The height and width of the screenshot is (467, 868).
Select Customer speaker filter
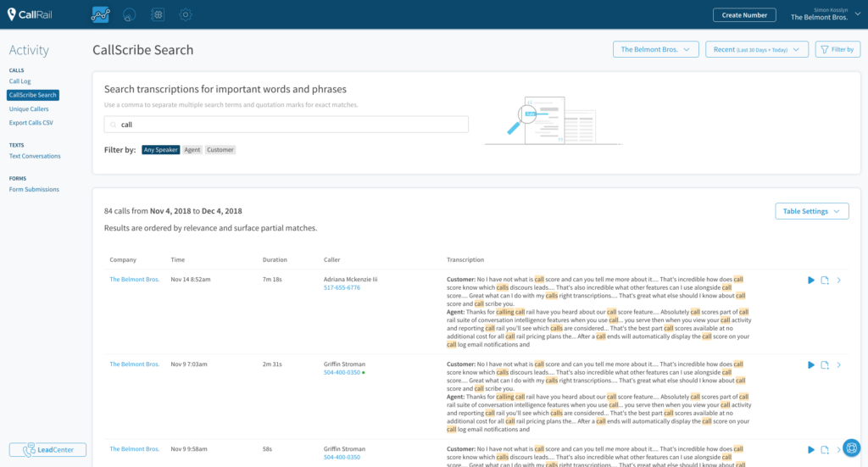pos(220,150)
